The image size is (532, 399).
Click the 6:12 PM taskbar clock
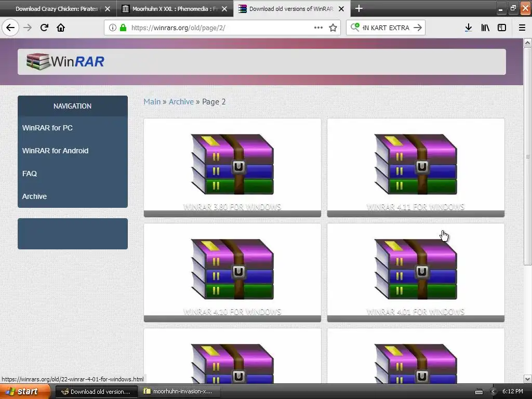(x=513, y=392)
